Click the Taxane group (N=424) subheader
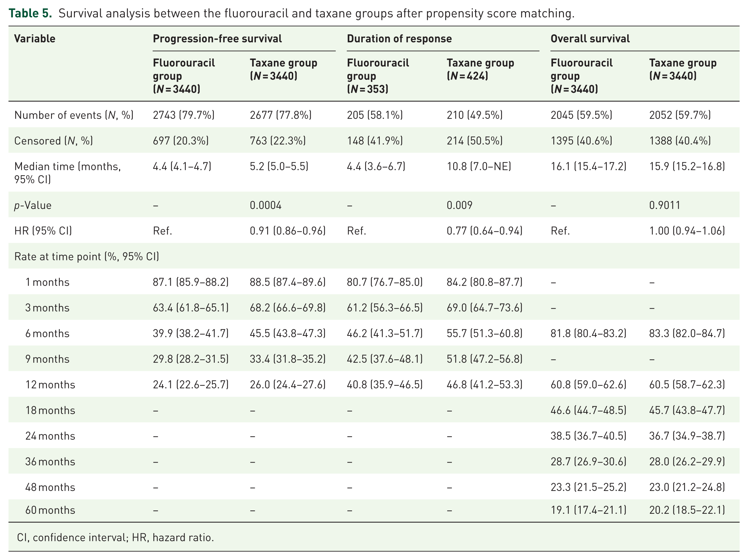 480,69
